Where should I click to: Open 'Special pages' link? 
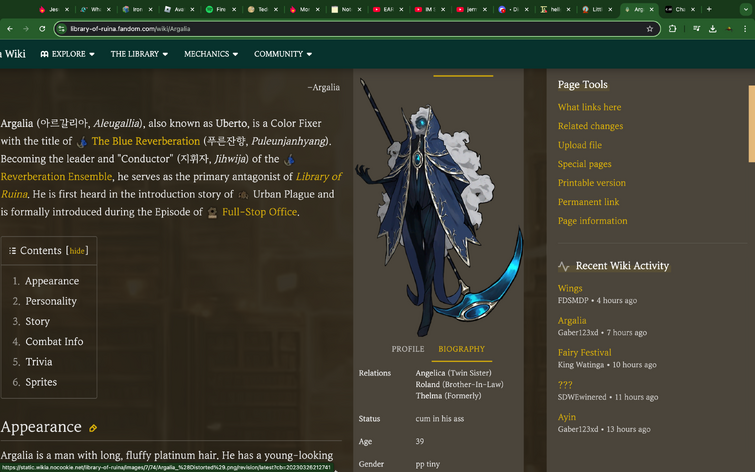point(585,164)
